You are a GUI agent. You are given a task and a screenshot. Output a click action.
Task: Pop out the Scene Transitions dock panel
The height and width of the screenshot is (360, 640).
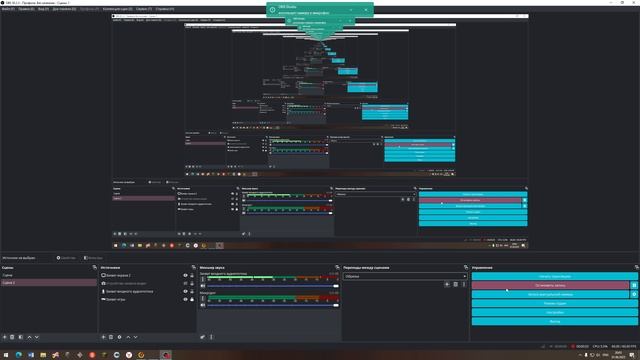click(466, 267)
